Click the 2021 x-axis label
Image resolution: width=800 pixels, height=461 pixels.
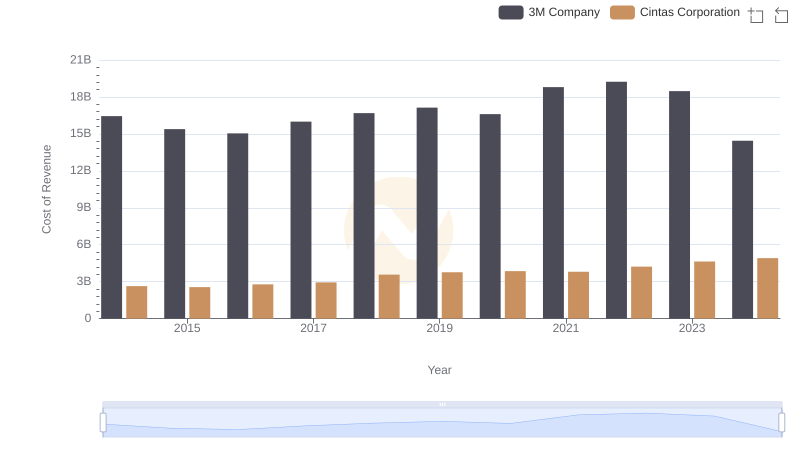pyautogui.click(x=566, y=328)
